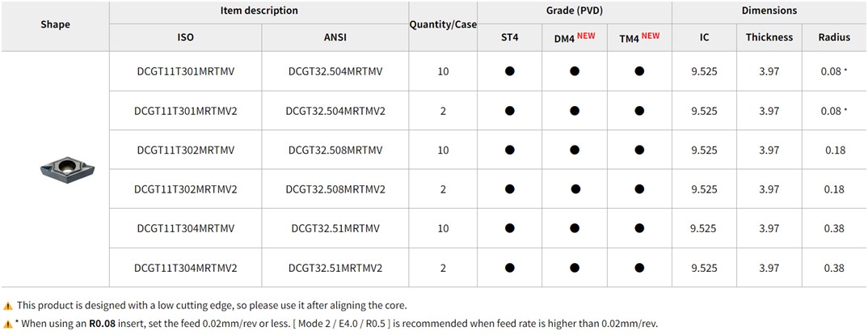
Task: Click the DM4 dot for DCGT11T302MRTMV
Action: point(575,150)
